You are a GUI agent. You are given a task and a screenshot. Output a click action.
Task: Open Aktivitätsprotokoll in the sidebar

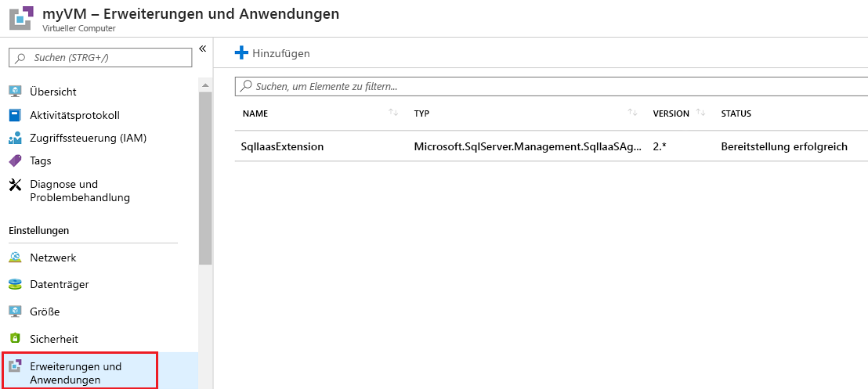point(74,115)
